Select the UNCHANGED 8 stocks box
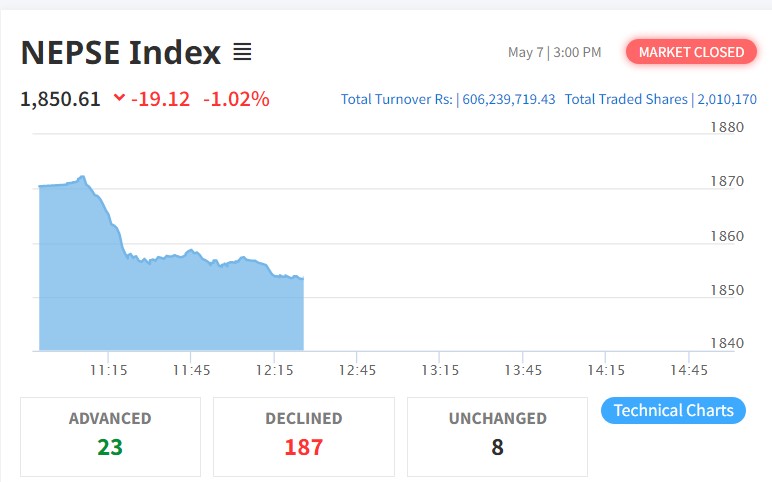 (497, 436)
